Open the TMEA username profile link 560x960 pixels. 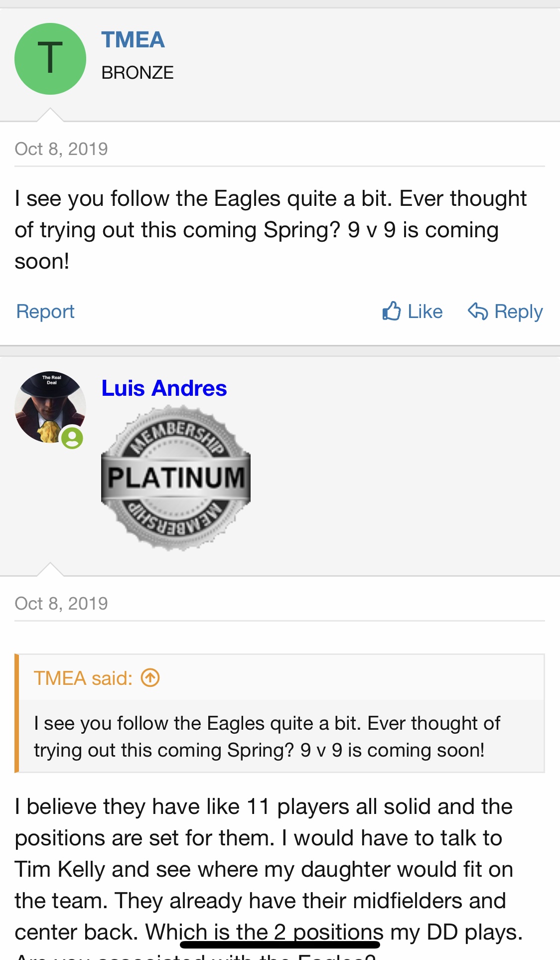(x=133, y=40)
